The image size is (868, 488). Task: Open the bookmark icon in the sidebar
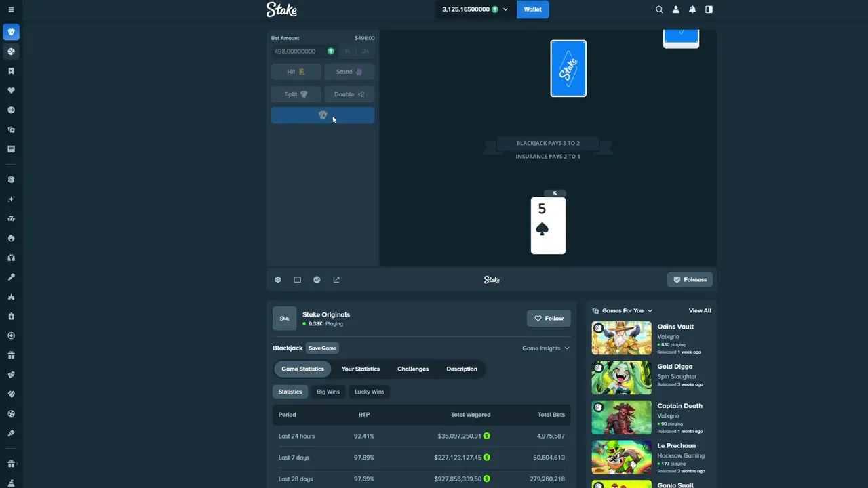click(11, 71)
